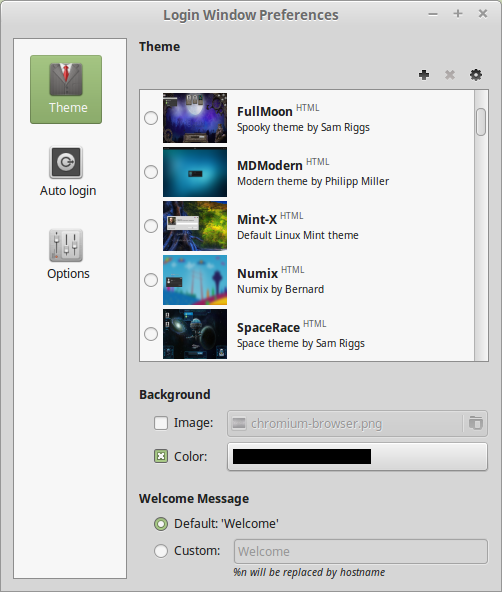Click the file browse icon for image
502x592 pixels.
coord(476,423)
